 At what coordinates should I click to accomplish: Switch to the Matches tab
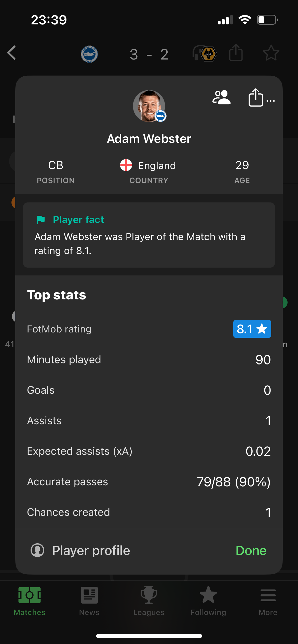[30, 601]
